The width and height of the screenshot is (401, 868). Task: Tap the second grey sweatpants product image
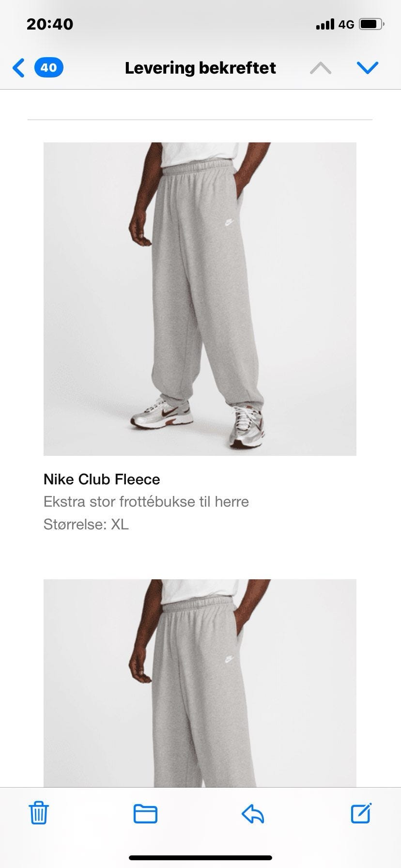[x=200, y=683]
